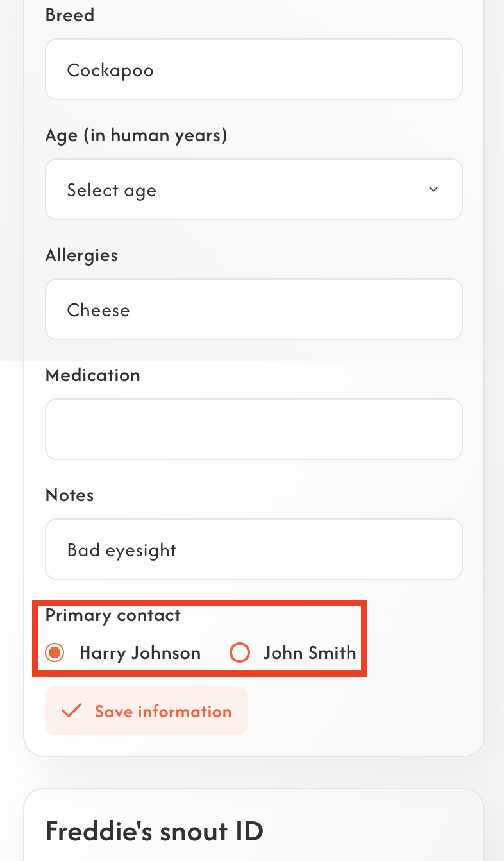
Task: Click the Medication label text
Action: (x=92, y=375)
